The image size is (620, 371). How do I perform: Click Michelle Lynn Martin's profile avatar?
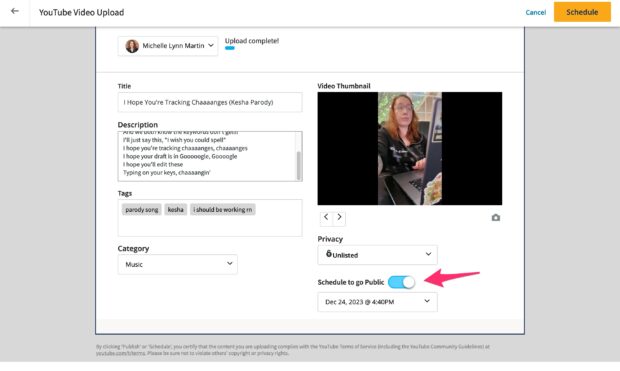132,46
